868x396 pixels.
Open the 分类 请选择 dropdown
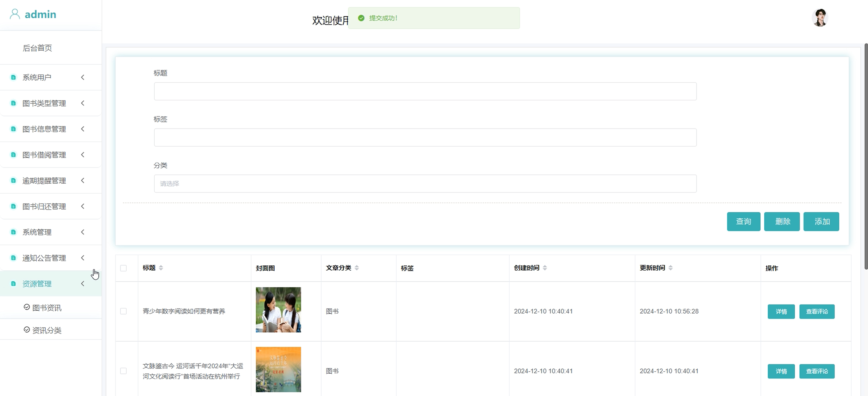point(425,184)
